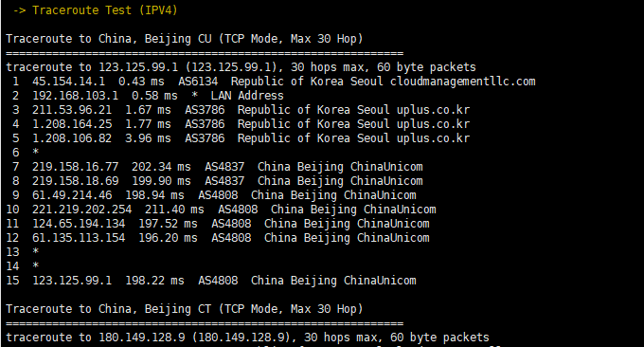Click the IP 124.65.194.134
The image size is (644, 347).
pyautogui.click(x=79, y=224)
